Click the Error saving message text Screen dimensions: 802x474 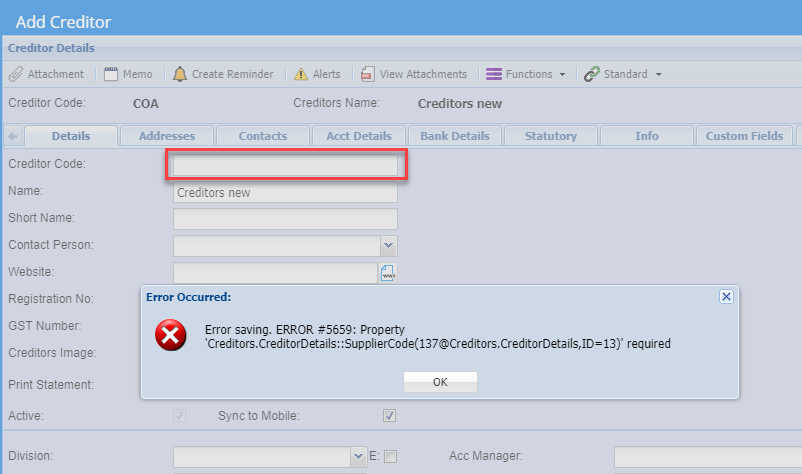click(x=438, y=336)
